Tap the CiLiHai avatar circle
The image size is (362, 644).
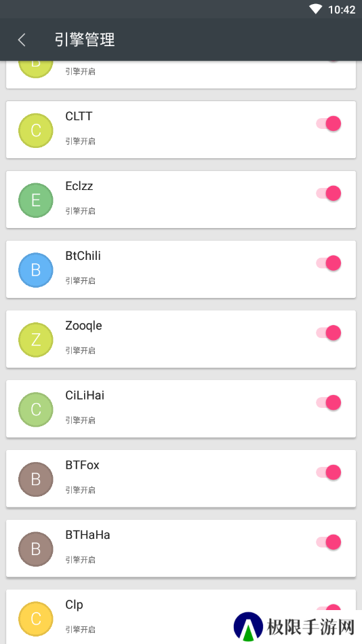click(x=36, y=410)
